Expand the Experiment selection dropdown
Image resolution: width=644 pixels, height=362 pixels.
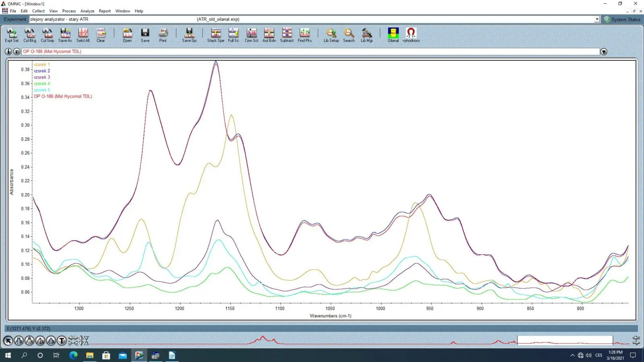click(x=597, y=19)
